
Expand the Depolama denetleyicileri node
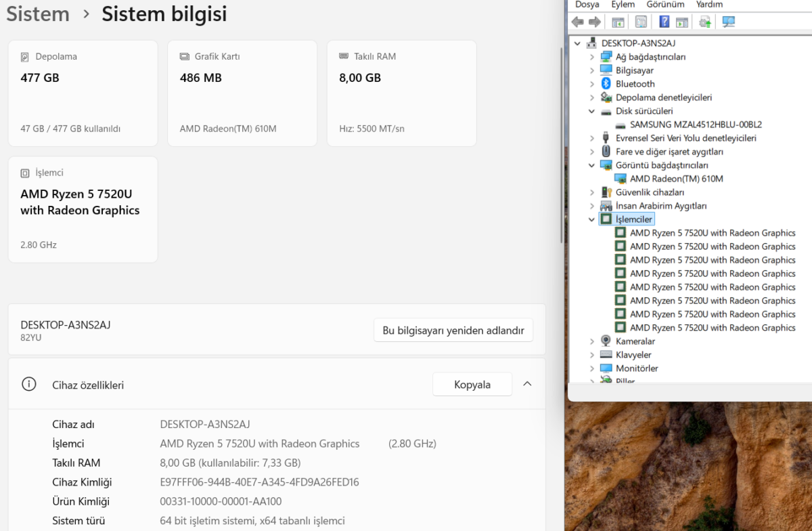[x=591, y=98]
